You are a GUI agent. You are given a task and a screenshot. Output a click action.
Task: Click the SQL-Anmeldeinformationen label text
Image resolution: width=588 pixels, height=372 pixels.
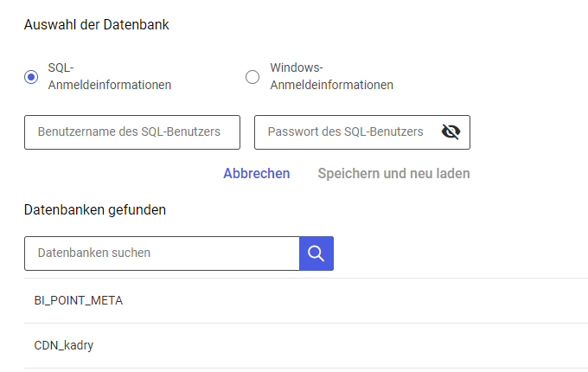point(110,76)
